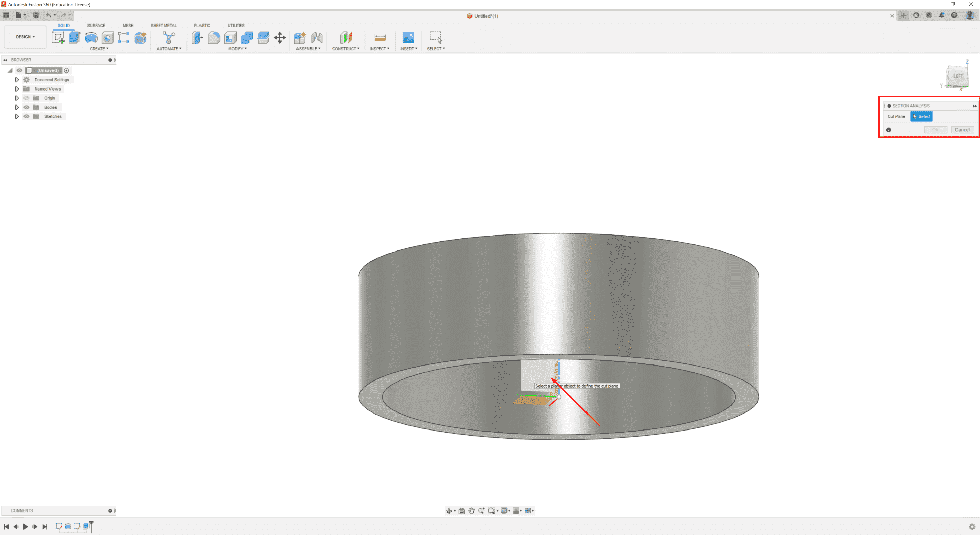Viewport: 980px width, 535px height.
Task: Jump to the timeline end
Action: tap(45, 526)
